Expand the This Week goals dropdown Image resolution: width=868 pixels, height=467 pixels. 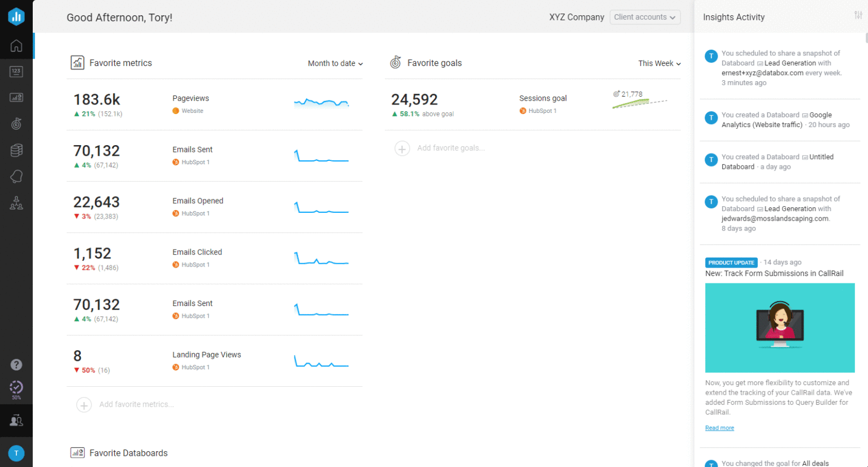coord(659,63)
